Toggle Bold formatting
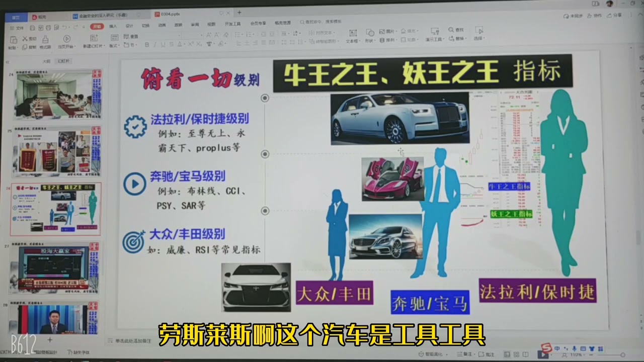The height and width of the screenshot is (362, 644). click(147, 44)
